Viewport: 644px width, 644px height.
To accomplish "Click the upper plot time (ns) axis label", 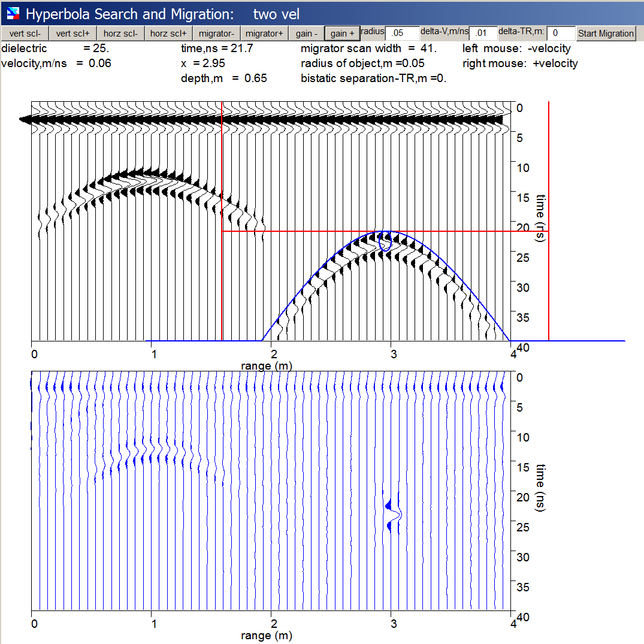I will pos(540,218).
